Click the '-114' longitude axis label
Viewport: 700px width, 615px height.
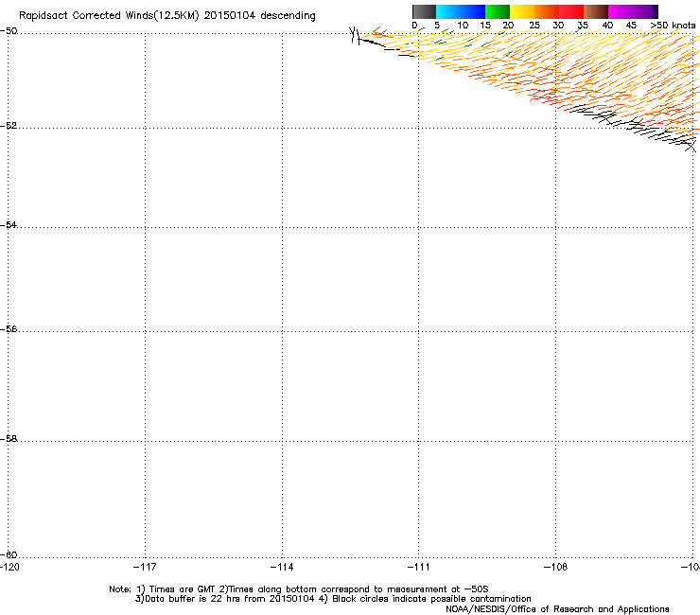282,567
